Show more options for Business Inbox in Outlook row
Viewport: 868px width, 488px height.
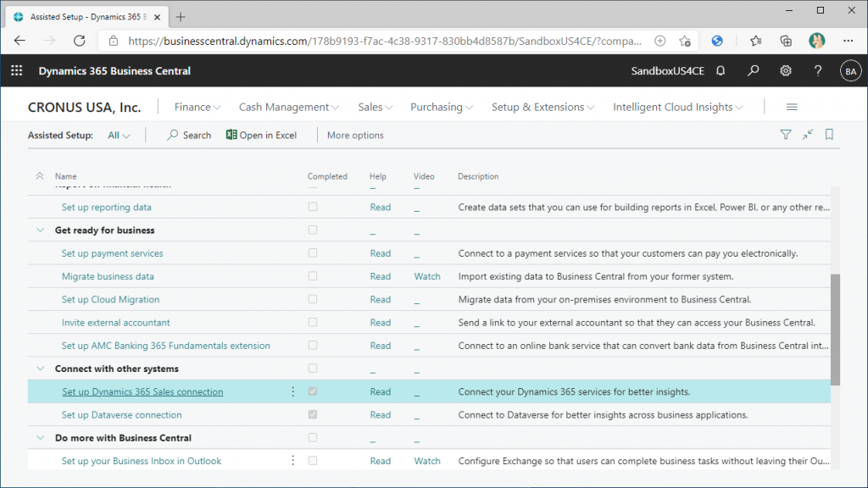click(x=292, y=461)
